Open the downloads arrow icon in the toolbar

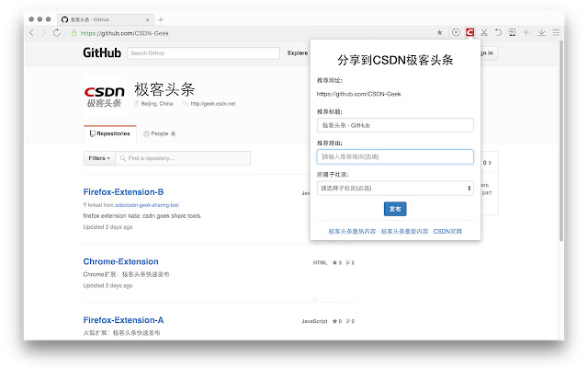(x=541, y=33)
